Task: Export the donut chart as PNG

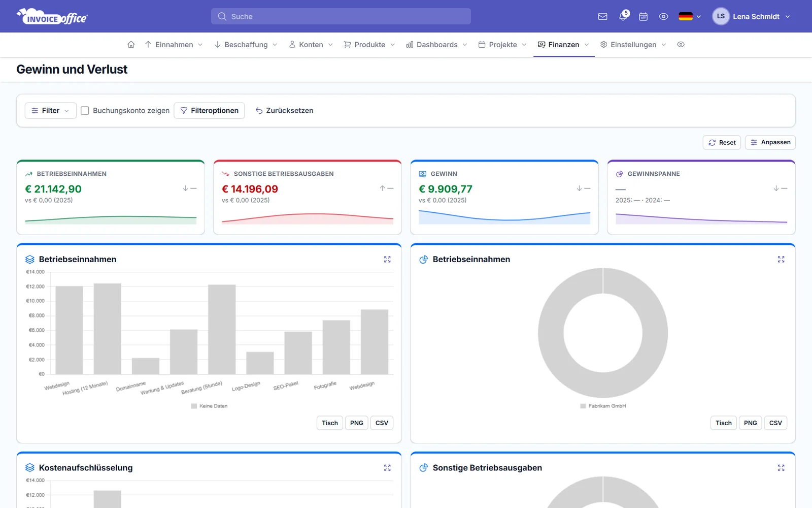Action: (x=751, y=423)
